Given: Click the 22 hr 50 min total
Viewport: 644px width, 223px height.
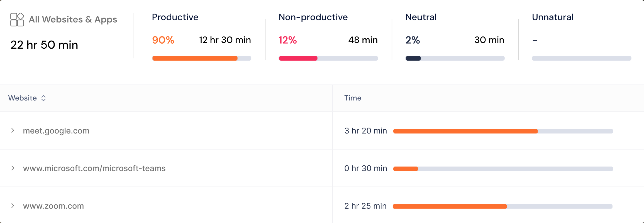Looking at the screenshot, I should coord(44,45).
